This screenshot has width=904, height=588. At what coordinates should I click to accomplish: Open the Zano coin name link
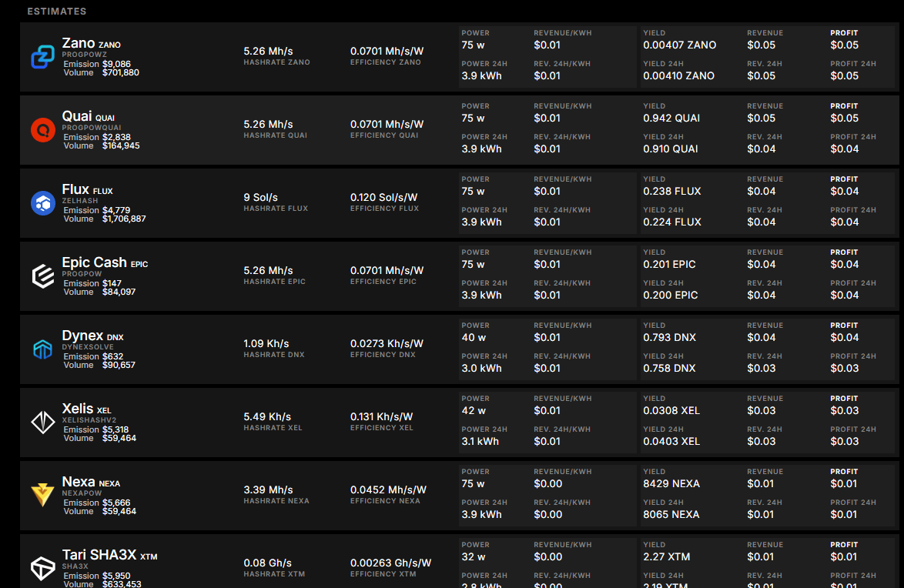pos(79,43)
